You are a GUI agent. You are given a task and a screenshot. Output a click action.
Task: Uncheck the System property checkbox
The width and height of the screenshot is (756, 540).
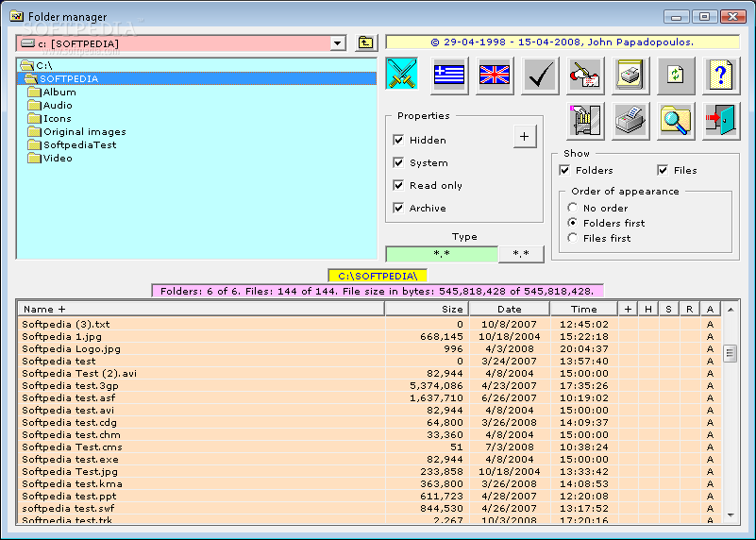pyautogui.click(x=398, y=162)
